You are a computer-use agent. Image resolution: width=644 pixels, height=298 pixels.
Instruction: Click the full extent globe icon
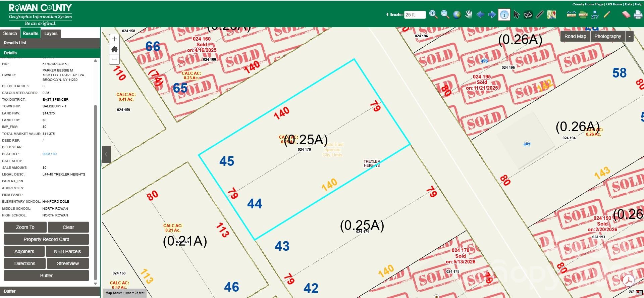(457, 14)
